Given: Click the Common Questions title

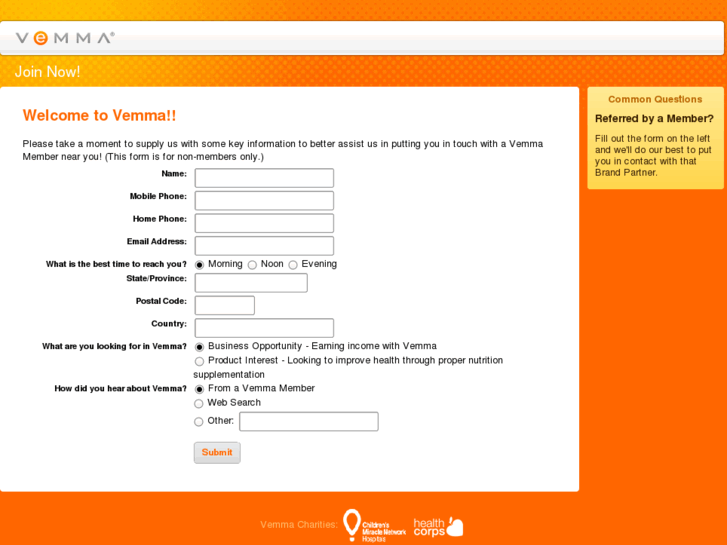Looking at the screenshot, I should (x=655, y=99).
